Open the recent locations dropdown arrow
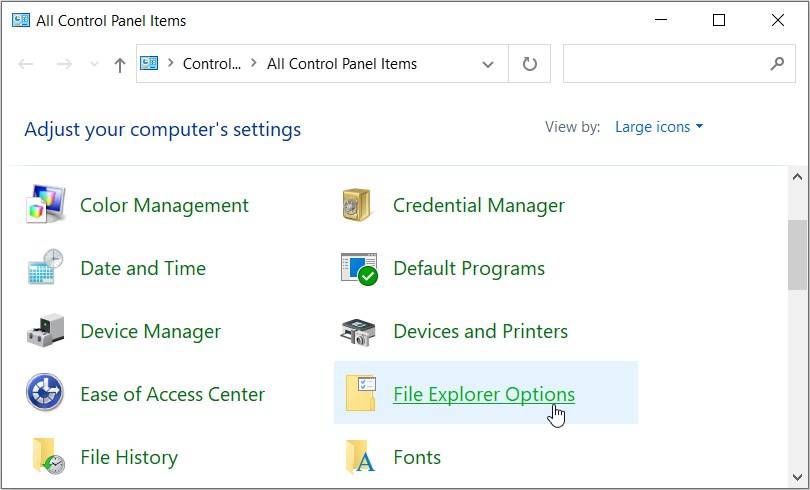The width and height of the screenshot is (810, 490). 94,64
